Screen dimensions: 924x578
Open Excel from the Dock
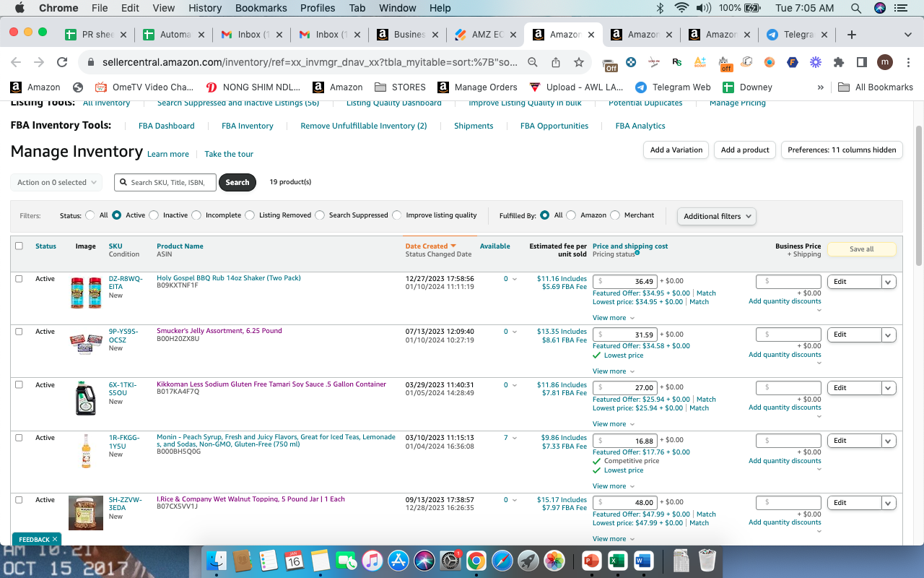coord(617,560)
